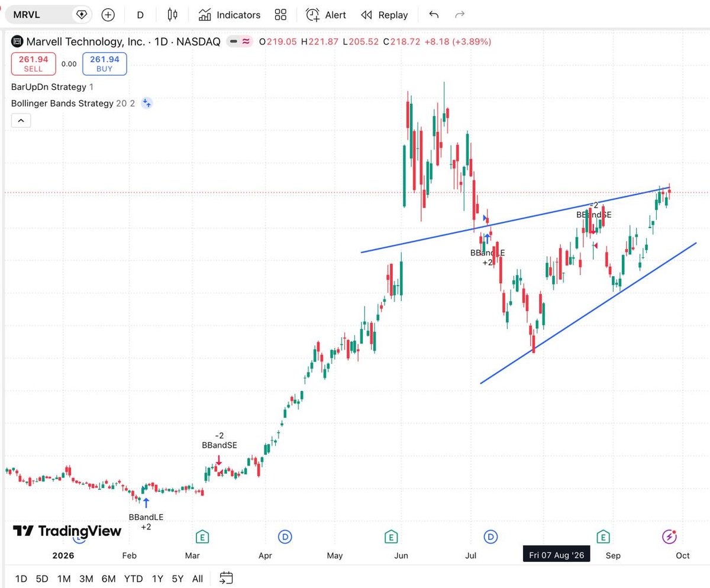Start bar Replay mode

(385, 15)
